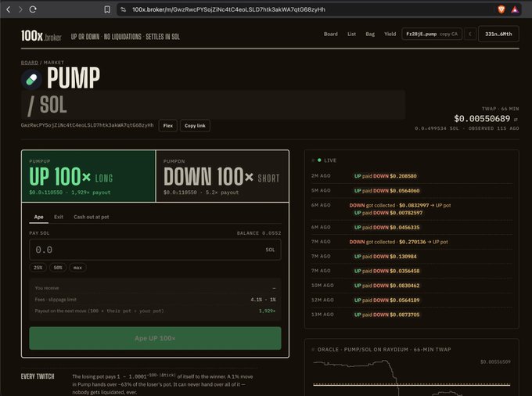532x396 pixels.
Task: Click the Ape UP 100x button
Action: (155, 338)
